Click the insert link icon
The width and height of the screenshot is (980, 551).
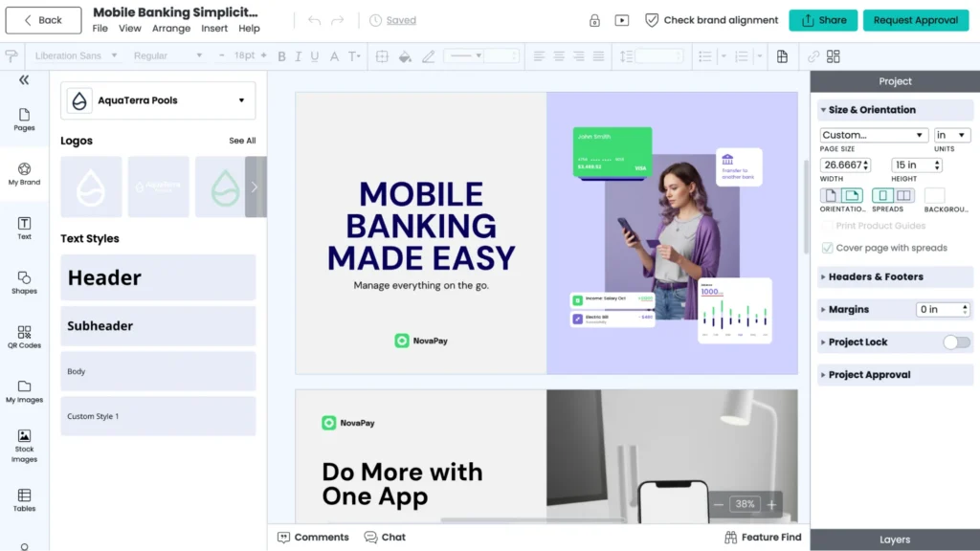(813, 56)
